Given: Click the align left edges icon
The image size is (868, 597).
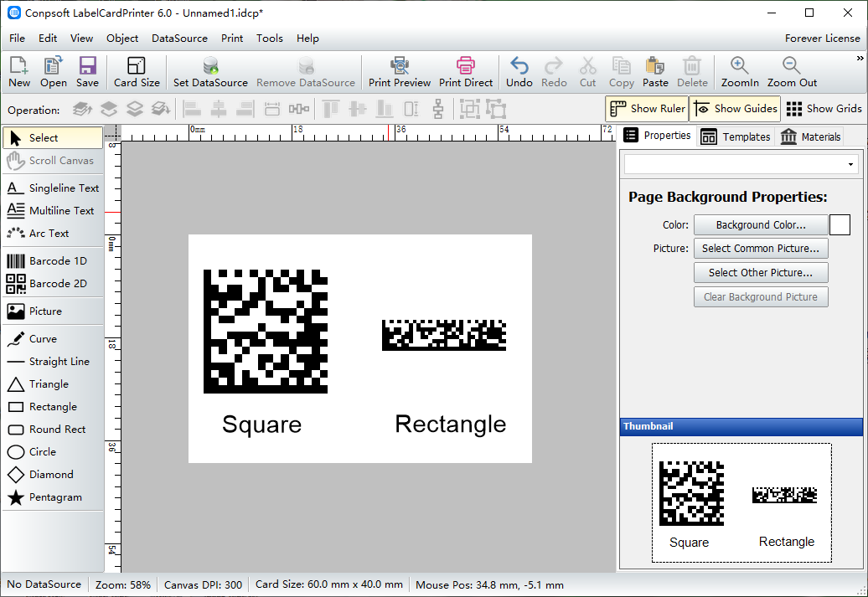Looking at the screenshot, I should tap(192, 109).
